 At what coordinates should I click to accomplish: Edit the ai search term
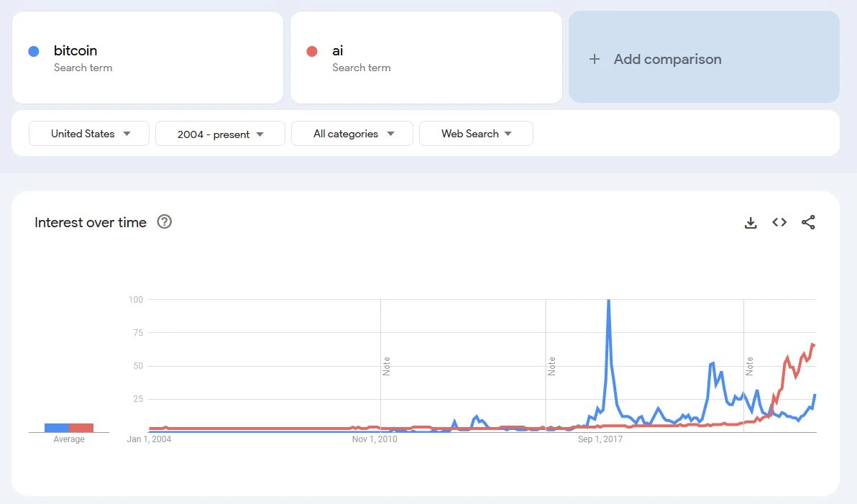pos(426,58)
